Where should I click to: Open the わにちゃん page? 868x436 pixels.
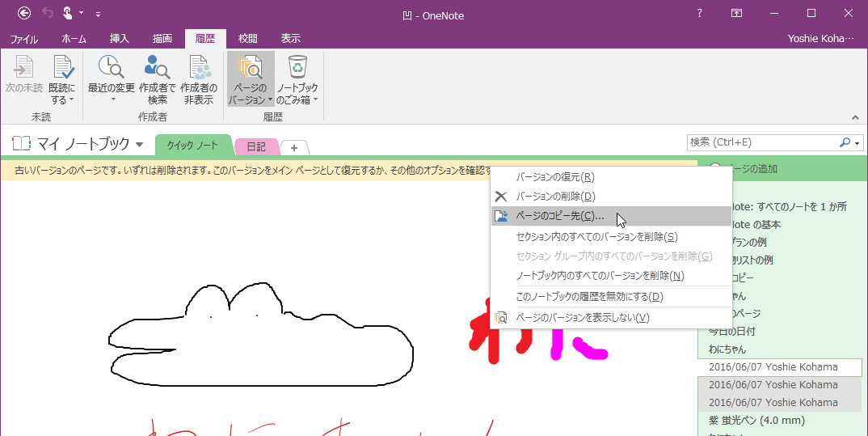[780, 349]
